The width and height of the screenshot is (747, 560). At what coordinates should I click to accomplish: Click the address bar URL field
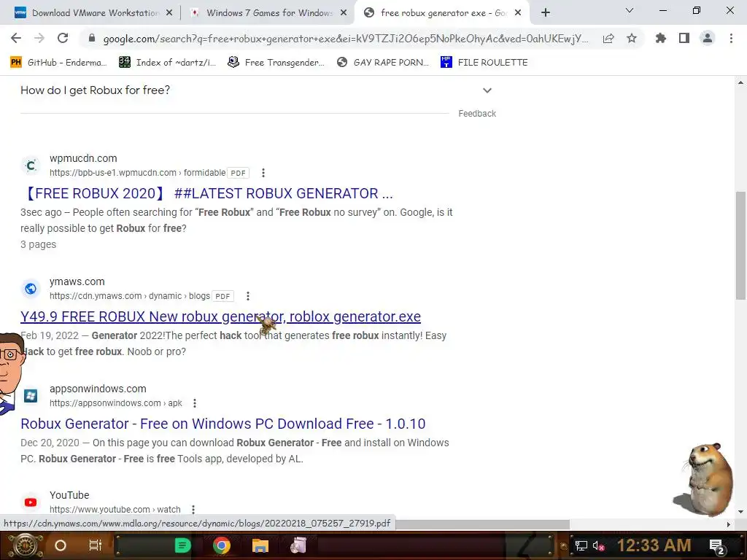345,39
